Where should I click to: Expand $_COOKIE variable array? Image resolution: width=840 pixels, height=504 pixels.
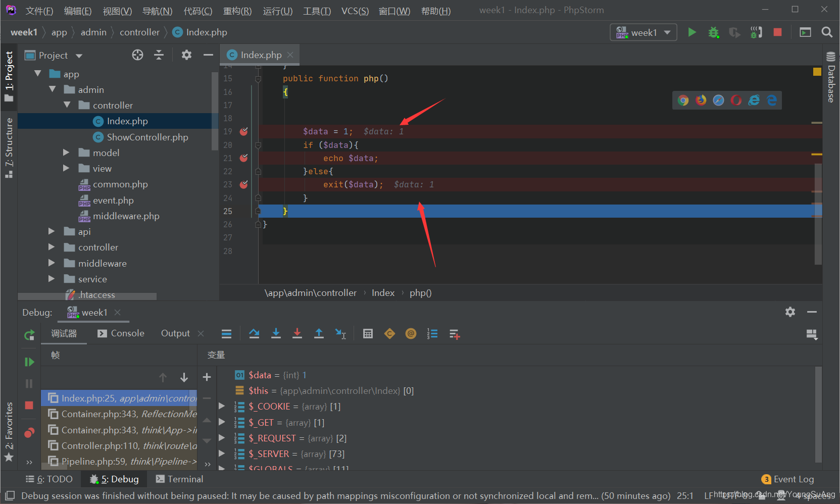221,406
